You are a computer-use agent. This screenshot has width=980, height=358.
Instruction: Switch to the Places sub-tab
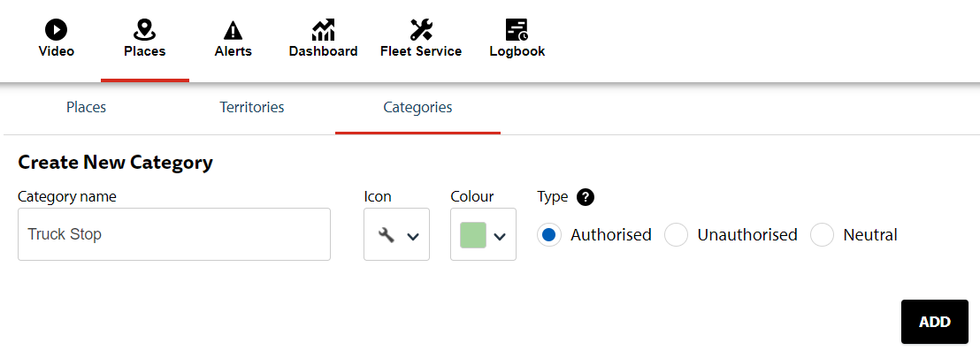coord(87,108)
